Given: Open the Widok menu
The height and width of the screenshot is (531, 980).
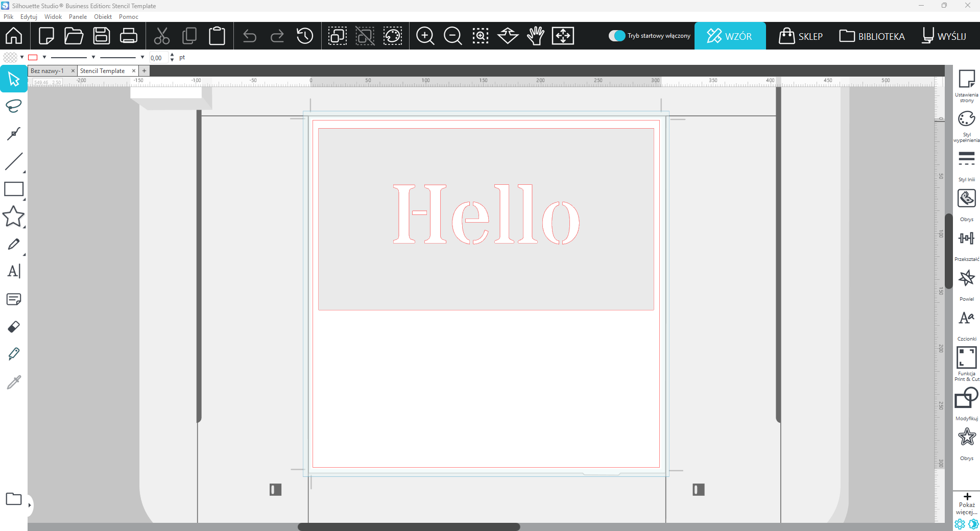Looking at the screenshot, I should click(x=53, y=17).
